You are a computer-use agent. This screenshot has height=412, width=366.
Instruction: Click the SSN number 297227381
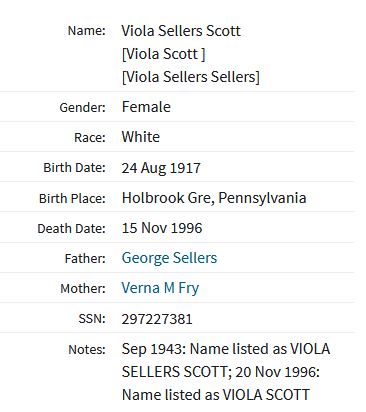[157, 319]
